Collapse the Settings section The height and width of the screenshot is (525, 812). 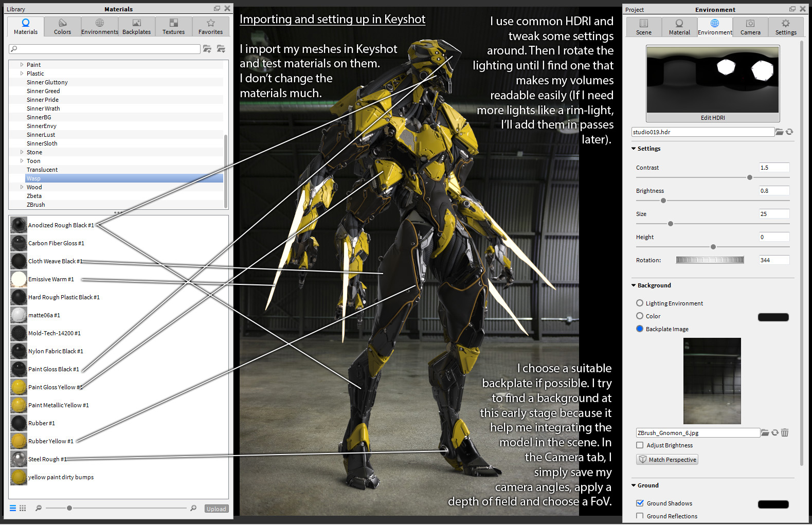click(634, 149)
